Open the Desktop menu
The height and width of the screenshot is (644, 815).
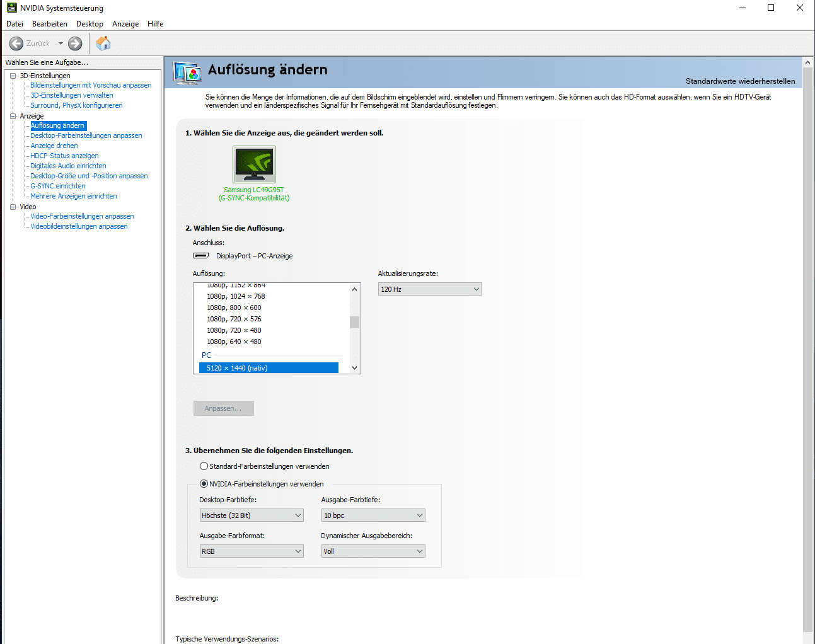(90, 24)
